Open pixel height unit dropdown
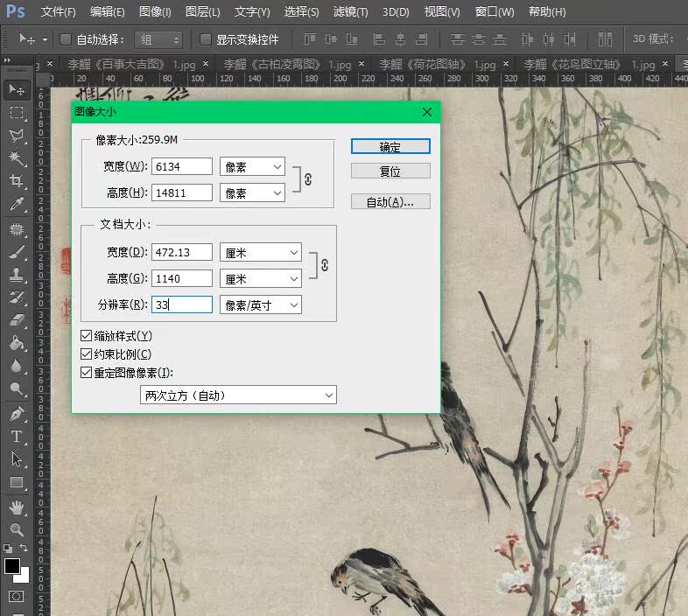This screenshot has height=616, width=688. click(252, 193)
